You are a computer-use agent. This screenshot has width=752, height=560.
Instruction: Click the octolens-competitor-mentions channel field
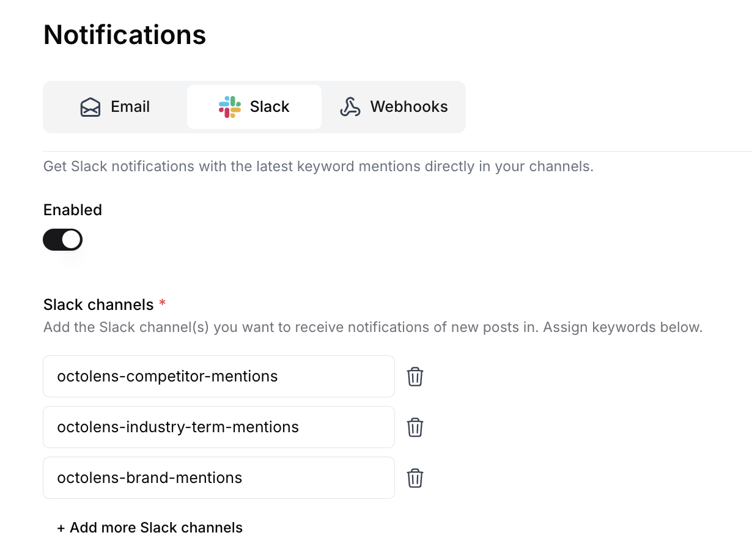tap(218, 377)
